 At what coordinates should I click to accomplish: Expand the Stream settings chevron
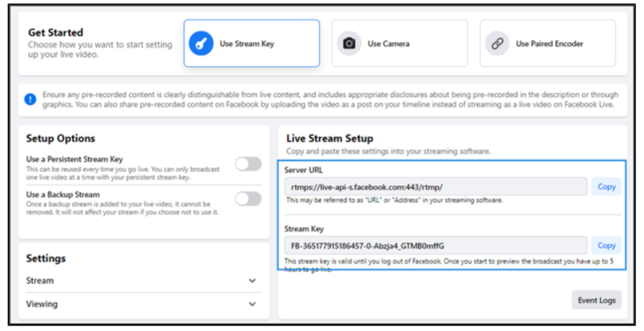[x=252, y=281]
